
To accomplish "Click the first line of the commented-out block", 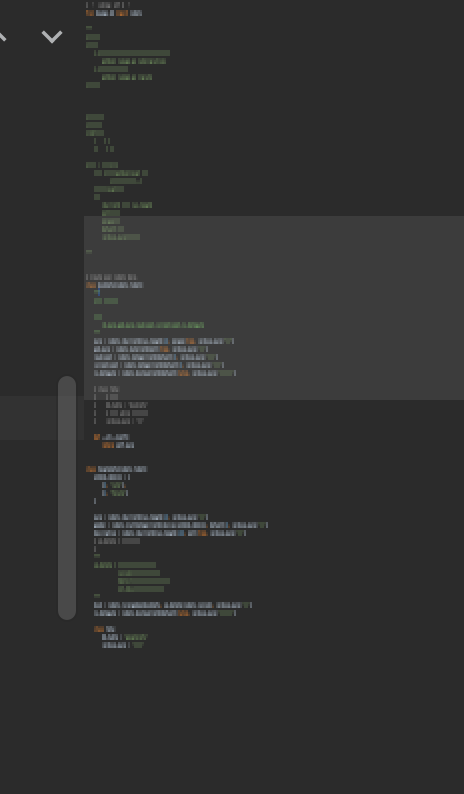I will (x=106, y=389).
